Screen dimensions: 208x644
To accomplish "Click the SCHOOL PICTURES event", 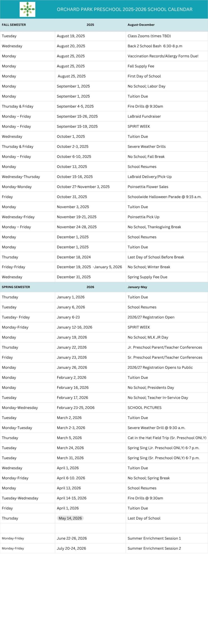I will (144, 408).
